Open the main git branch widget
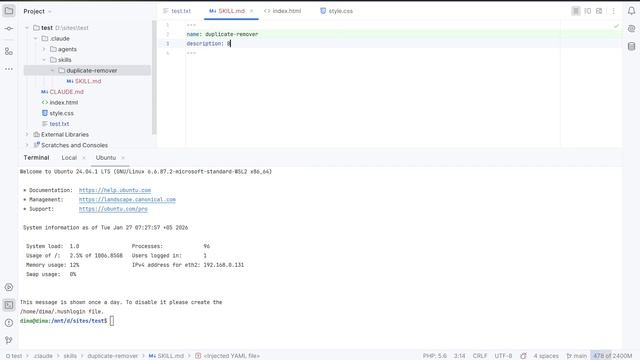 [576, 356]
